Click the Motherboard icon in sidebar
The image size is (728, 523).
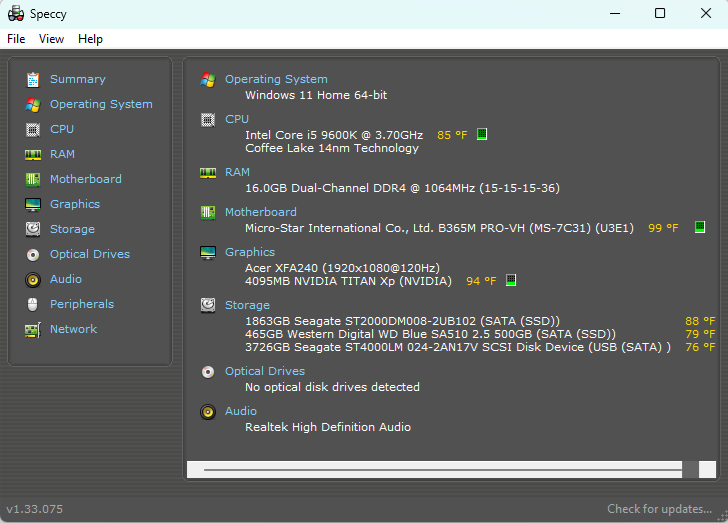32,179
